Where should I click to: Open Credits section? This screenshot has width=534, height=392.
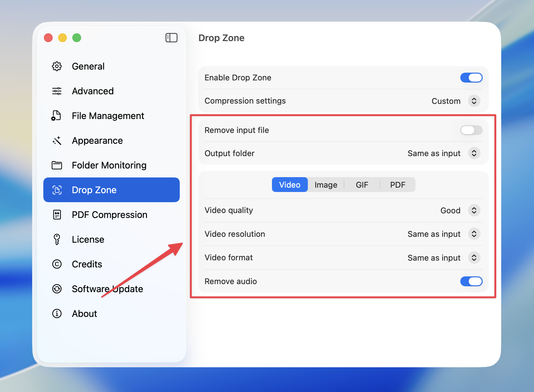111,264
